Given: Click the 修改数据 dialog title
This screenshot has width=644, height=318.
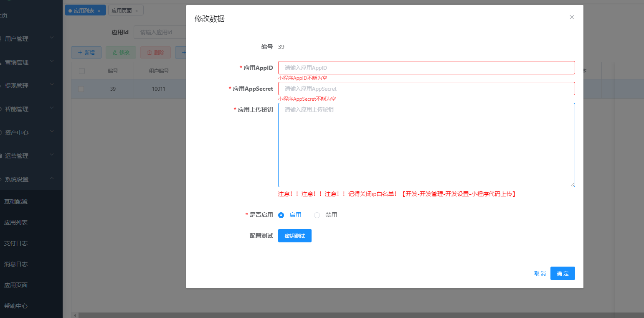Looking at the screenshot, I should point(210,19).
